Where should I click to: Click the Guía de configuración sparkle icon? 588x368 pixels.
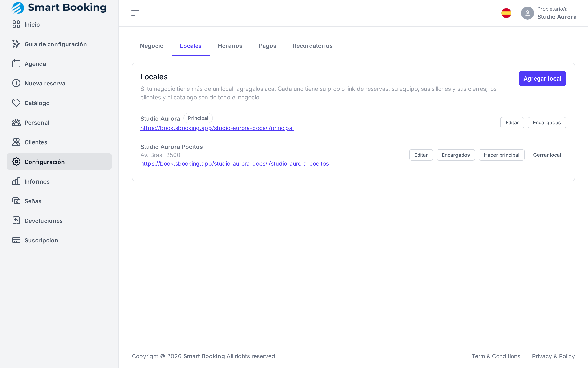click(x=16, y=44)
